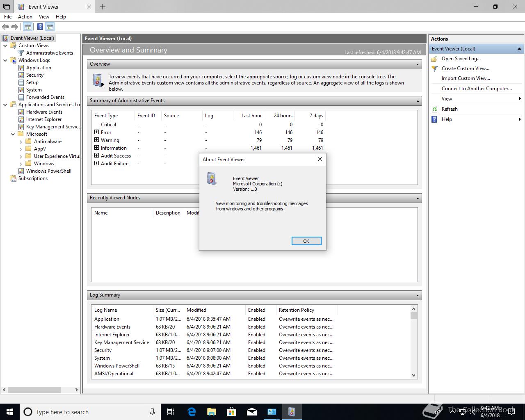Collapse the Log Summary section
Screen dimensions: 525x420
point(418,295)
